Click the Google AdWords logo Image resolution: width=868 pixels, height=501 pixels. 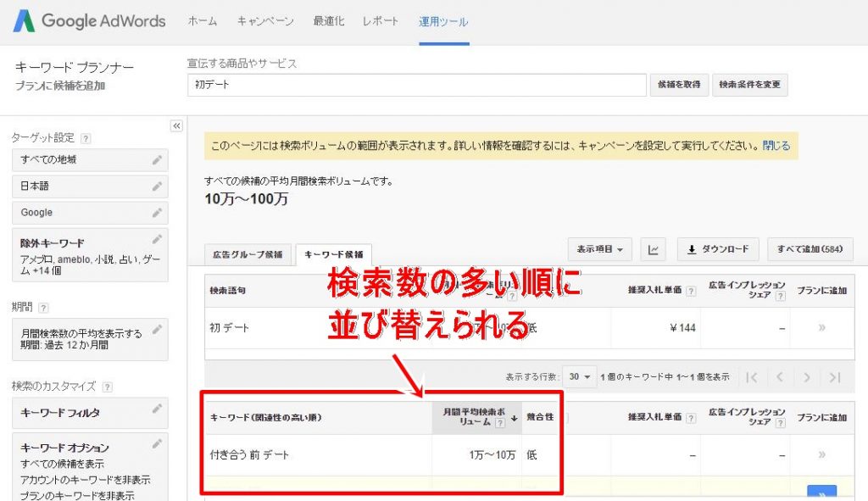[x=89, y=21]
